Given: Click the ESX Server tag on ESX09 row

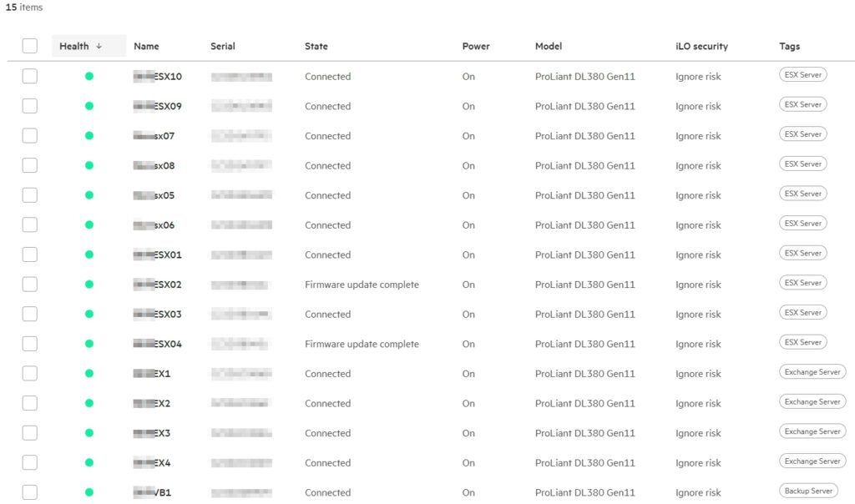Looking at the screenshot, I should [802, 105].
